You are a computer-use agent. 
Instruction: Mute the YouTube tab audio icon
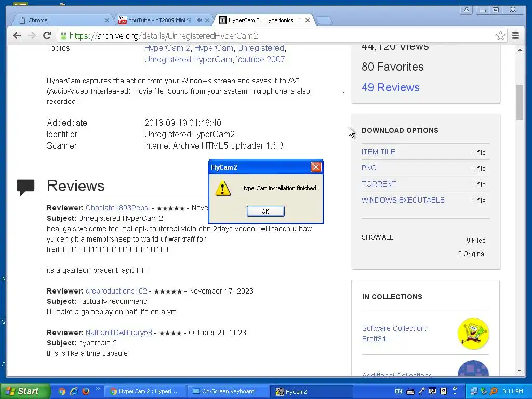point(199,20)
